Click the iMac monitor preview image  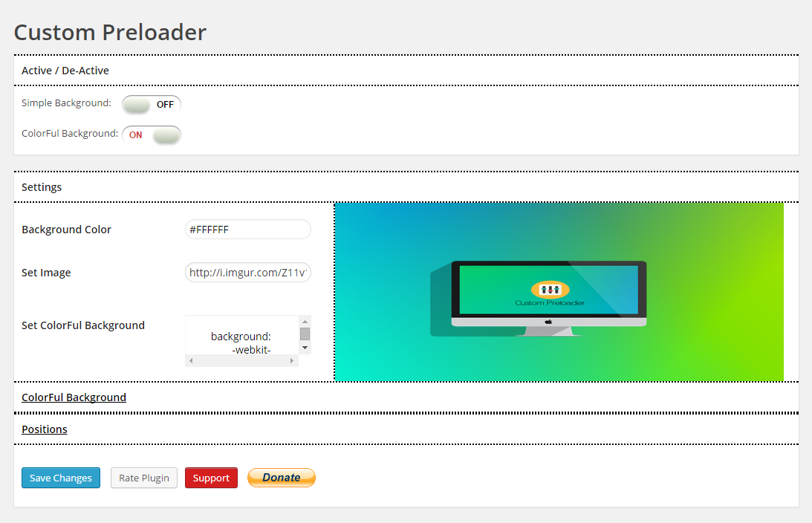point(539,298)
